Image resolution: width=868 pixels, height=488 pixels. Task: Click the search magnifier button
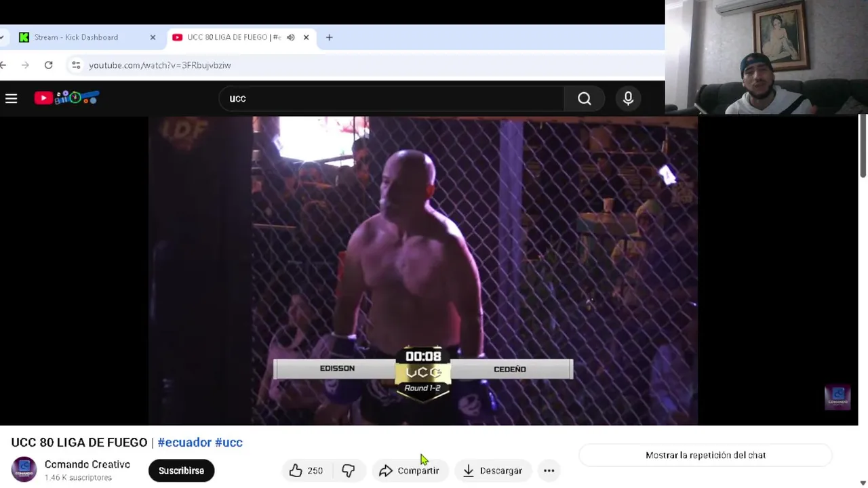pos(585,99)
